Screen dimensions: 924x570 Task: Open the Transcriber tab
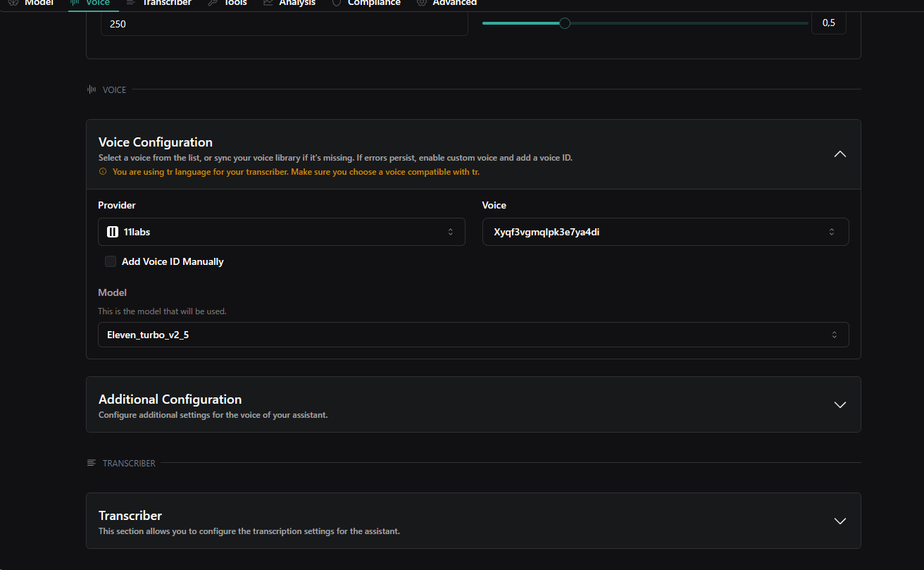158,3
